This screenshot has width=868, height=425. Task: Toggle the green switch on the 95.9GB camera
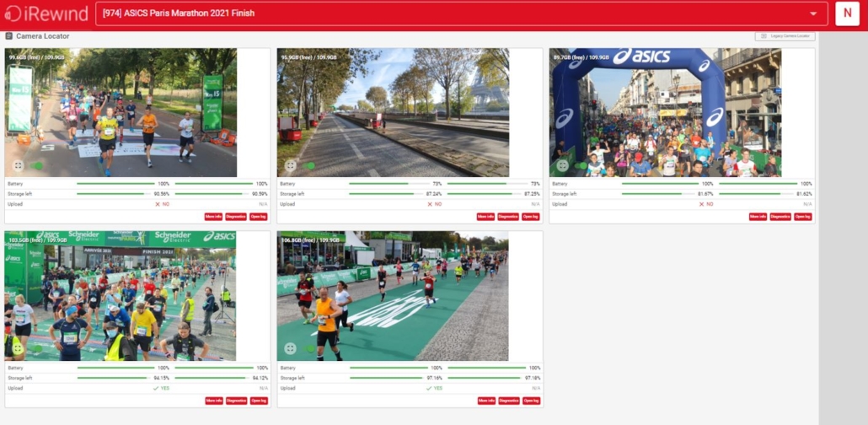(x=308, y=165)
